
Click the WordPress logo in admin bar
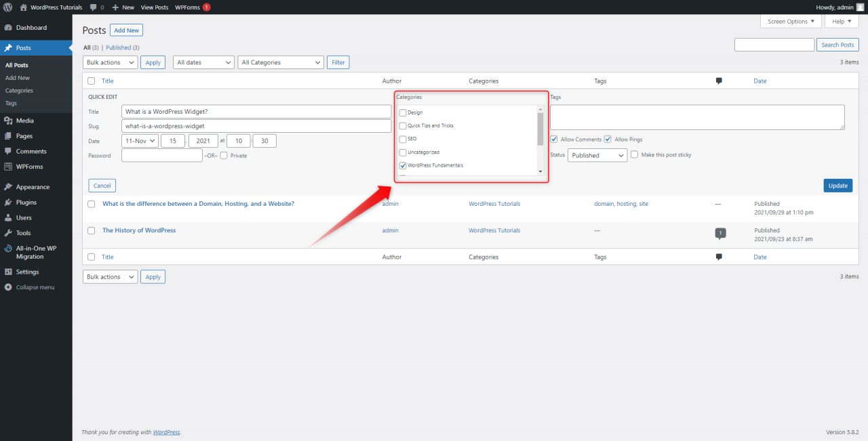coord(8,7)
